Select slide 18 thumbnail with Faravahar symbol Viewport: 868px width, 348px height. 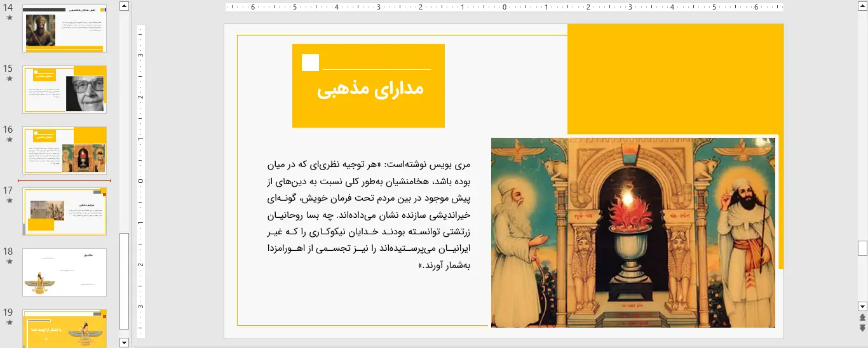64,272
